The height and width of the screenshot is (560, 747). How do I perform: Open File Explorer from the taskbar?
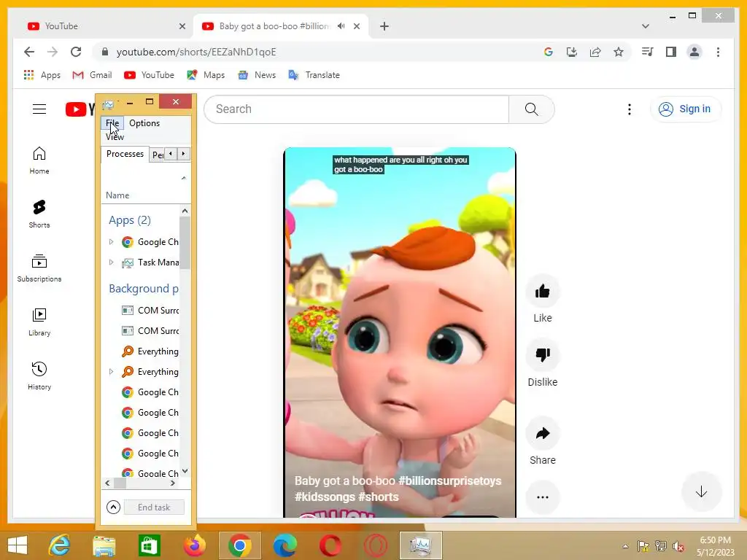tap(104, 545)
